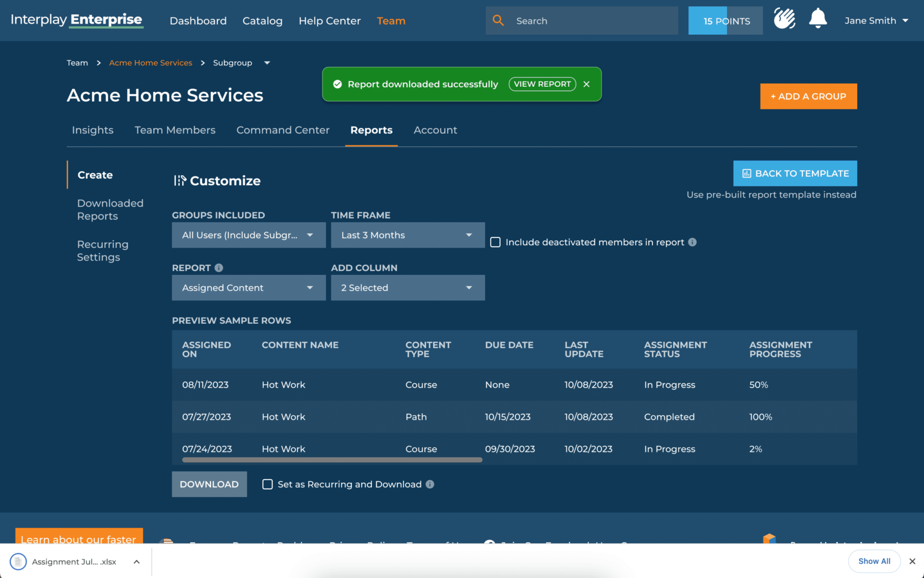Click the 15 Points progress indicator
Viewport: 924px width, 578px height.
coord(725,21)
